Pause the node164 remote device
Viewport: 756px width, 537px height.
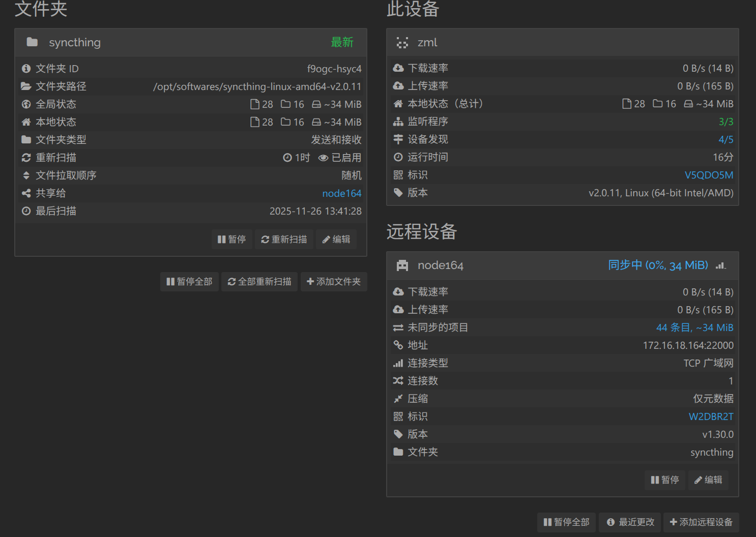pos(664,480)
